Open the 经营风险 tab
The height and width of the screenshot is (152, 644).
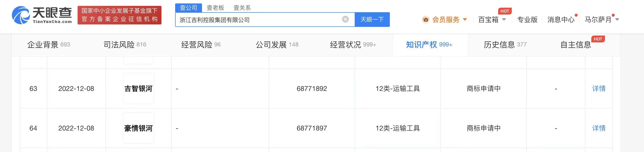[201, 44]
